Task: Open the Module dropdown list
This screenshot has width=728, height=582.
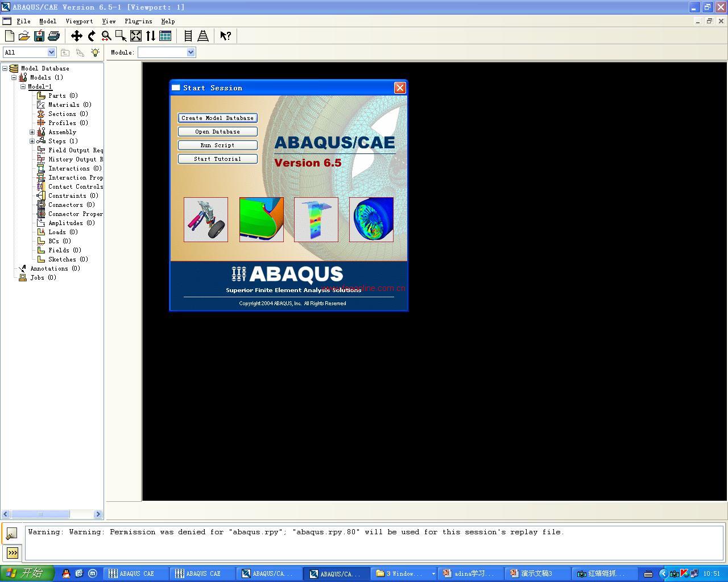Action: (x=191, y=52)
